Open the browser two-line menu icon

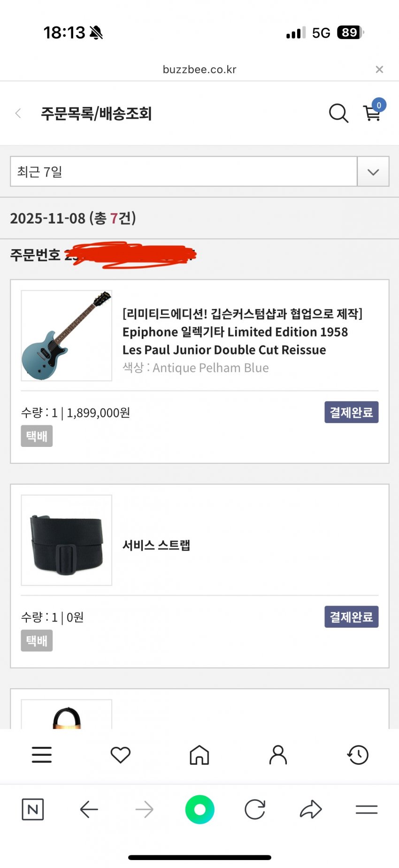click(x=366, y=809)
